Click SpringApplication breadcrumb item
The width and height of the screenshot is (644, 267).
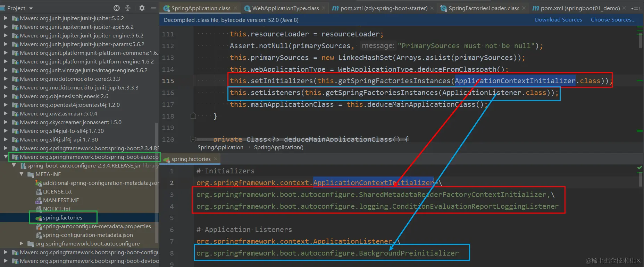220,147
